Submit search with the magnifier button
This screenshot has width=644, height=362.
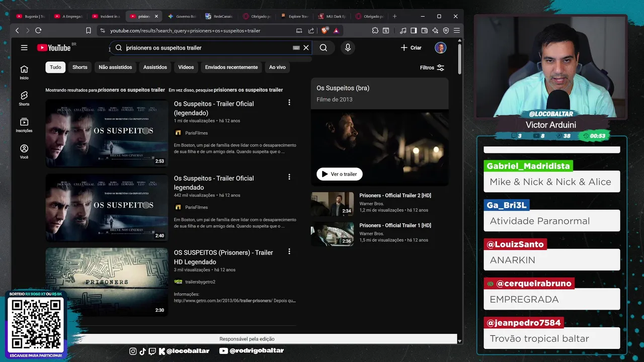pos(324,48)
